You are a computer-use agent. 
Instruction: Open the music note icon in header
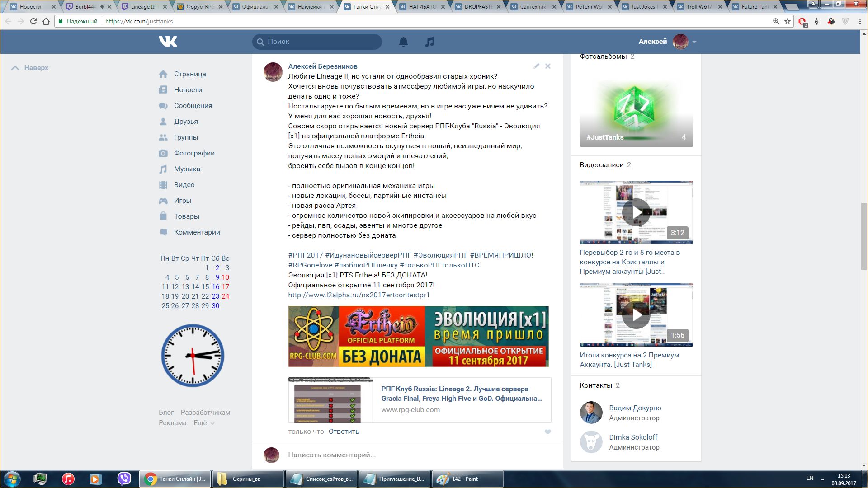coord(429,42)
